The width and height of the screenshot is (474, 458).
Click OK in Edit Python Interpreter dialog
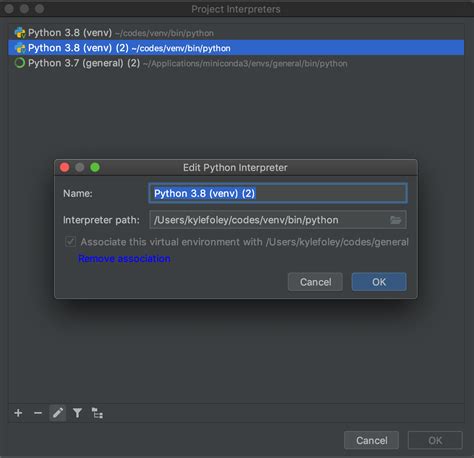pos(379,282)
